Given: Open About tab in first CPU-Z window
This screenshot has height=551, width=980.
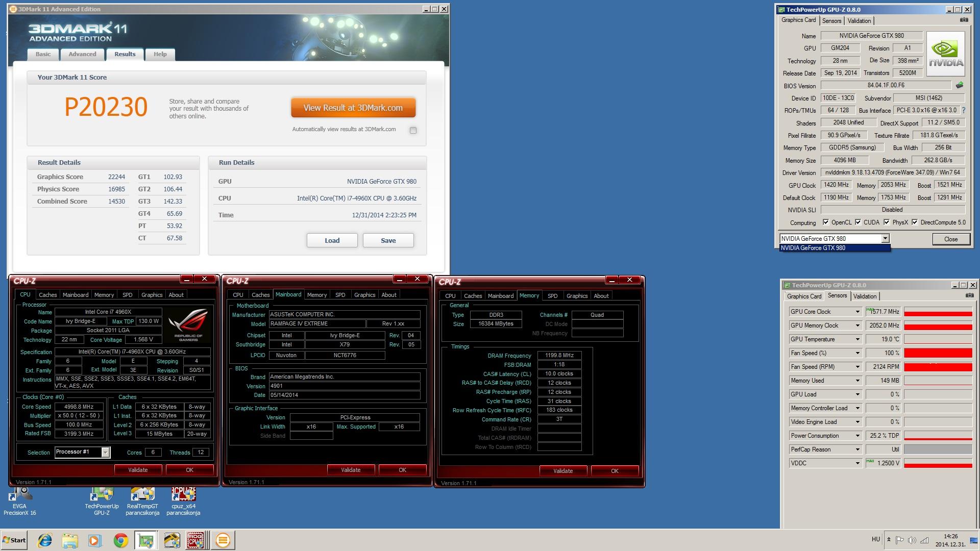Looking at the screenshot, I should 176,295.
